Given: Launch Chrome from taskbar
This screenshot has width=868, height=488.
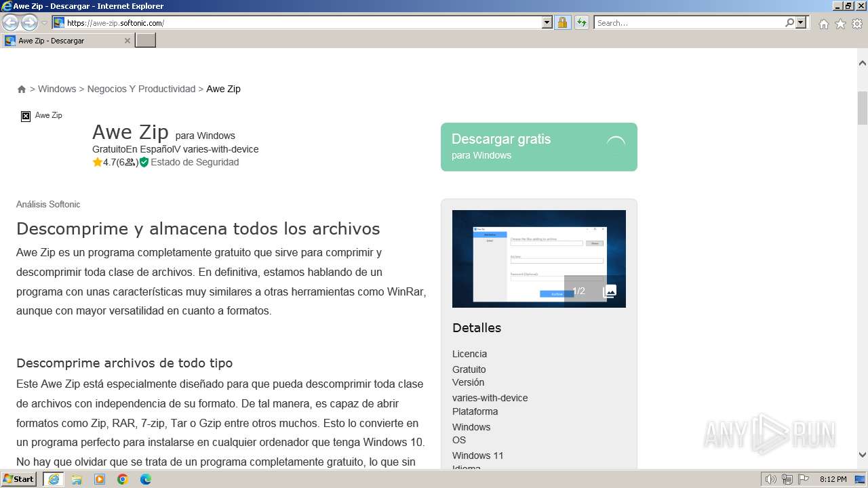Looking at the screenshot, I should [x=123, y=479].
